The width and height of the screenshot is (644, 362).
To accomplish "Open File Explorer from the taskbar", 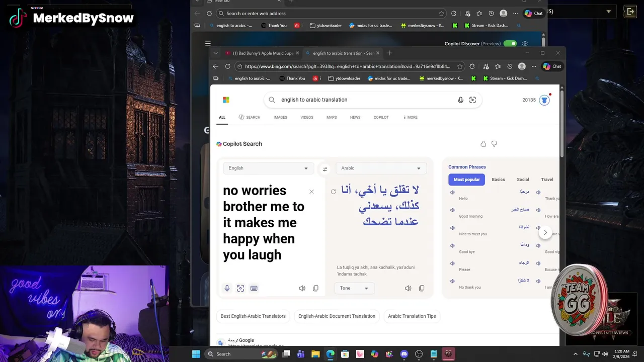I will pos(315,354).
